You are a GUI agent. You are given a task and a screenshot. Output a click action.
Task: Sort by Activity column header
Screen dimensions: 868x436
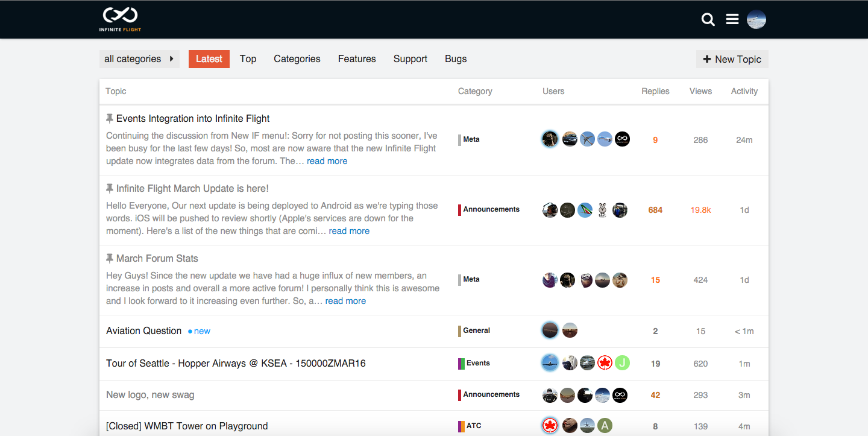coord(744,91)
